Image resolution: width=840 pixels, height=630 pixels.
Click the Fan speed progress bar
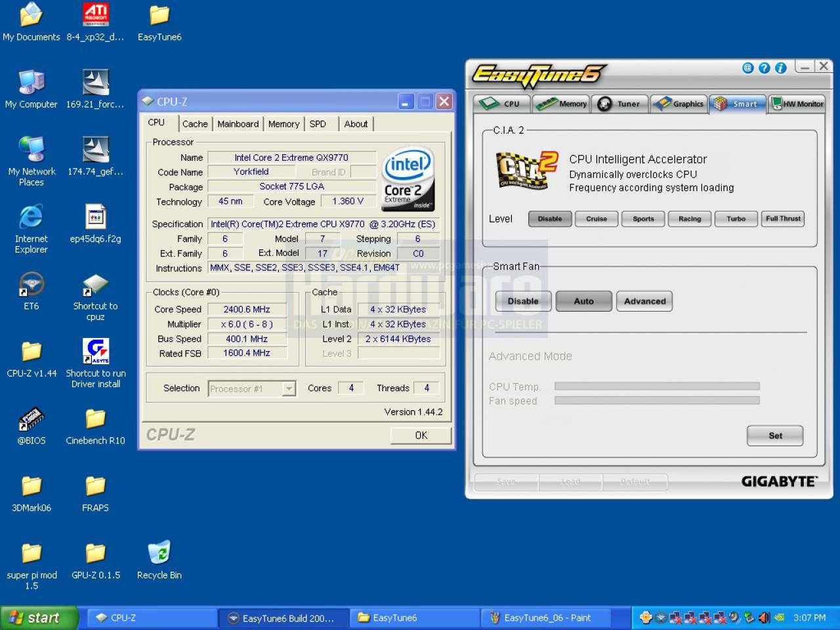tap(657, 400)
